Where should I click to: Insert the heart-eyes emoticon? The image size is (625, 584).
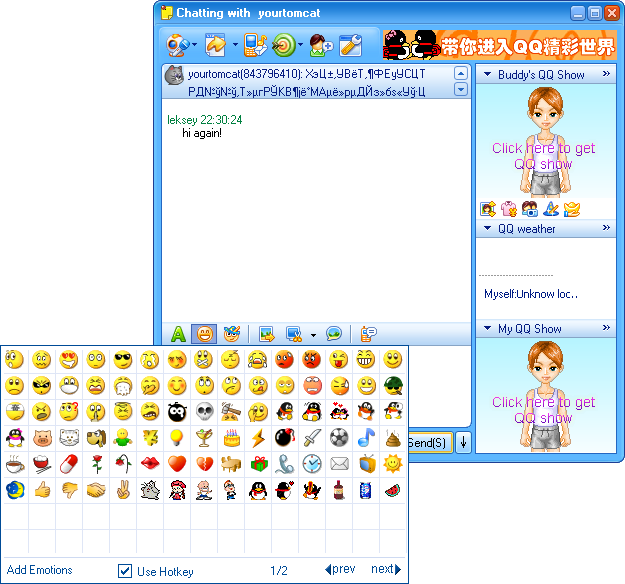point(69,360)
